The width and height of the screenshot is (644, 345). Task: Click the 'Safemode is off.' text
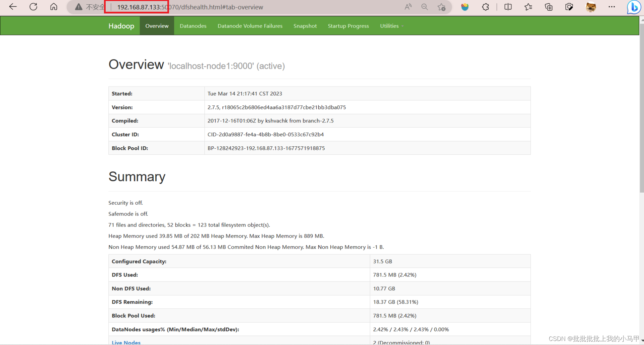[x=128, y=214]
